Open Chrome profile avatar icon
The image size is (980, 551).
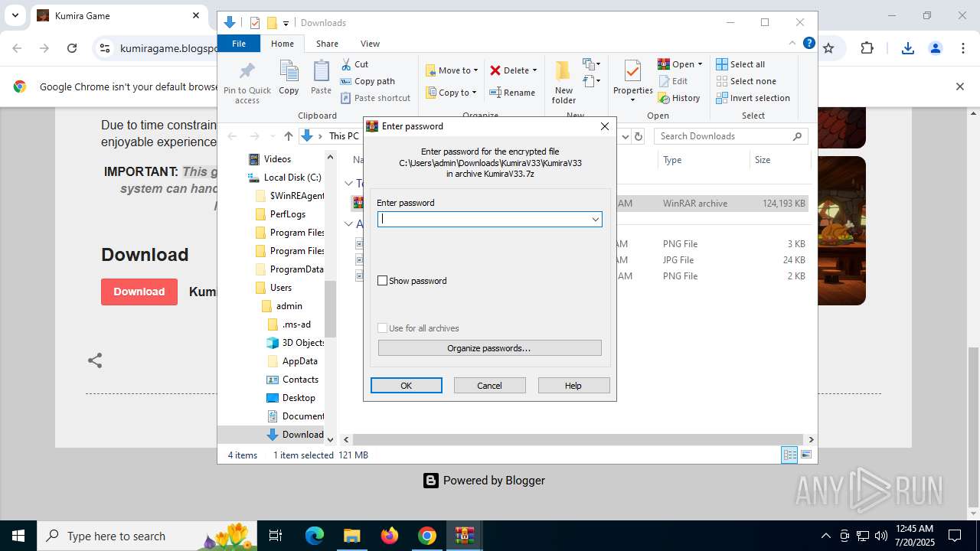[x=935, y=48]
